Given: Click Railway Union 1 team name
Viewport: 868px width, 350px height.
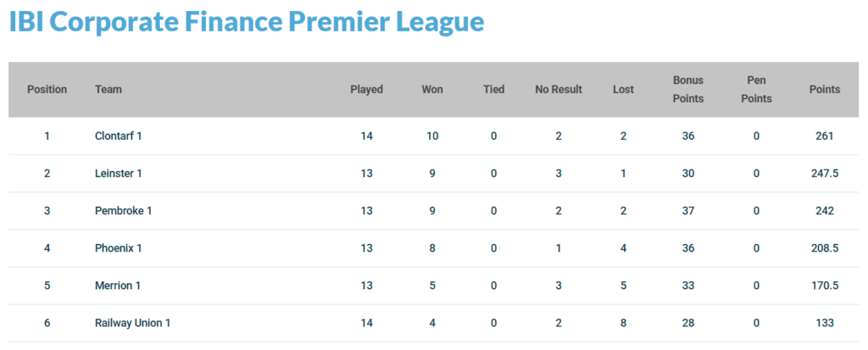Looking at the screenshot, I should 133,323.
